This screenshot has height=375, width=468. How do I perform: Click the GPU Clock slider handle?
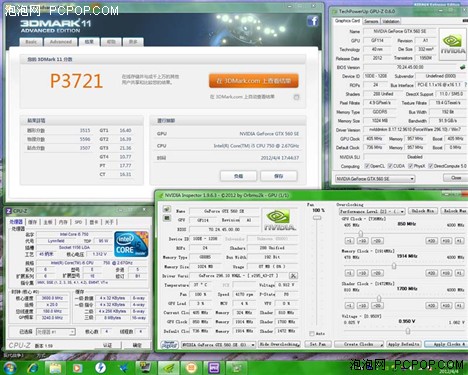click(360, 233)
